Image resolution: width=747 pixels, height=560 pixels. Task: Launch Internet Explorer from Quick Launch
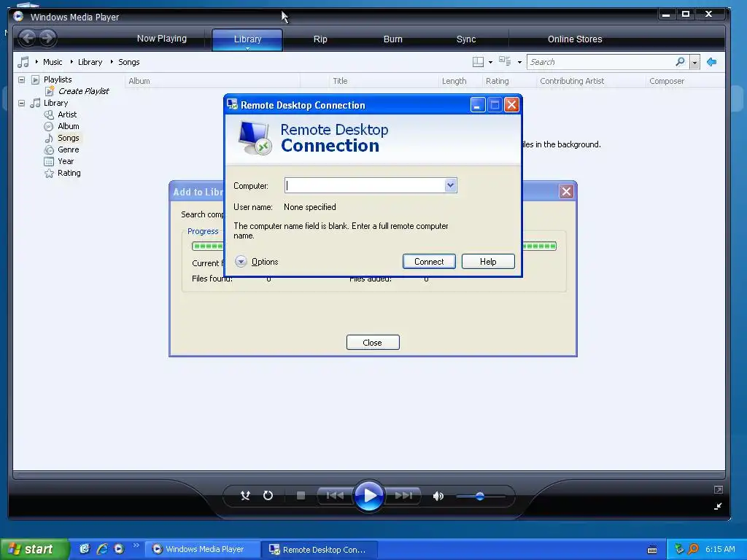click(x=102, y=549)
